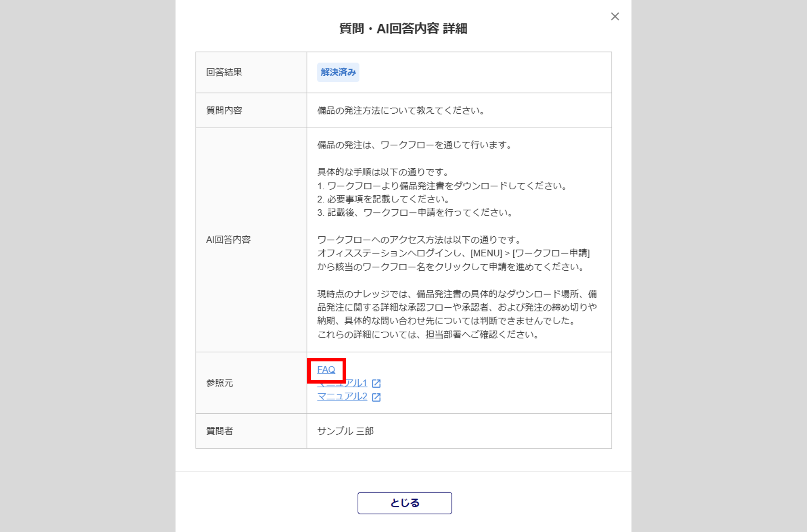807x532 pixels.
Task: Open the マニュアル2 reference link
Action: pyautogui.click(x=342, y=396)
